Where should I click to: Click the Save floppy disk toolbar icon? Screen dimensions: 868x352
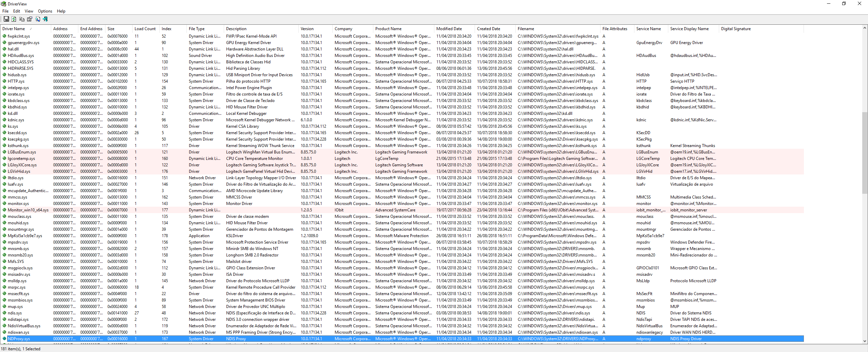6,19
